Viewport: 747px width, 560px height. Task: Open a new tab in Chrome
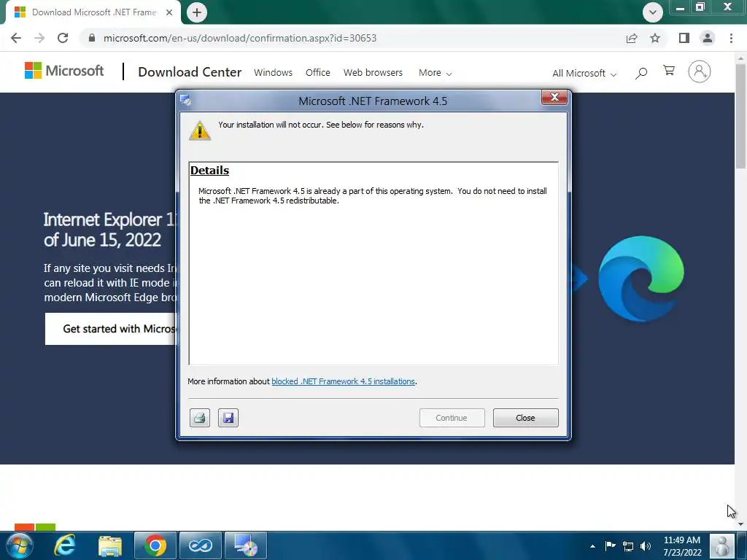pyautogui.click(x=197, y=12)
